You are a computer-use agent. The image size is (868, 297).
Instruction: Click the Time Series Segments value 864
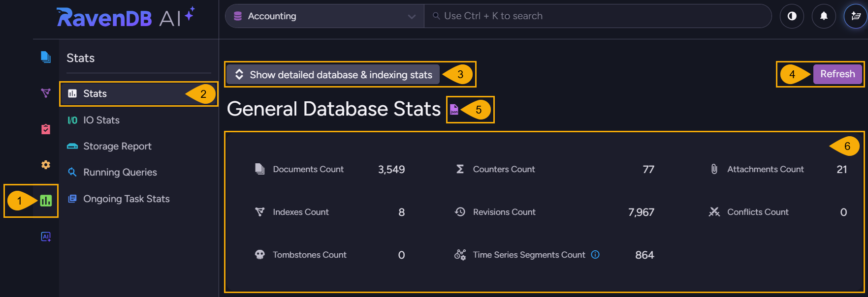pyautogui.click(x=644, y=255)
